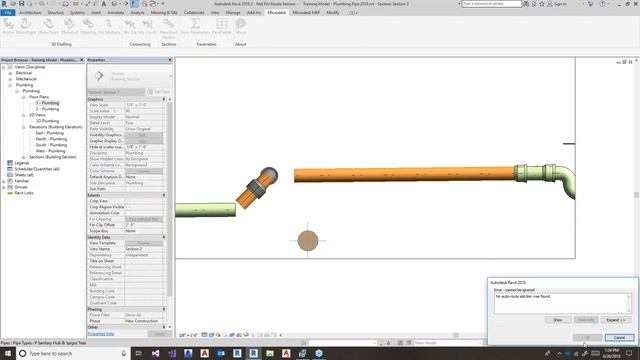Click Show button in the error dialog

(558, 320)
